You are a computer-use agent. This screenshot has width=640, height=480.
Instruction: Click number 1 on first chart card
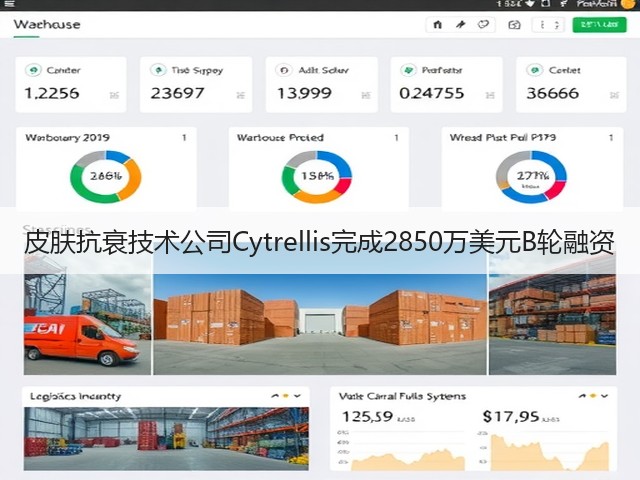[184, 138]
